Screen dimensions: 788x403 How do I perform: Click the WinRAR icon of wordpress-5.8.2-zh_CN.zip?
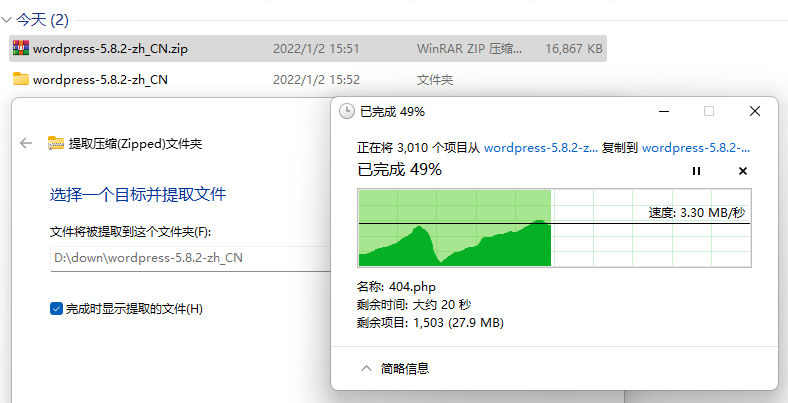21,48
